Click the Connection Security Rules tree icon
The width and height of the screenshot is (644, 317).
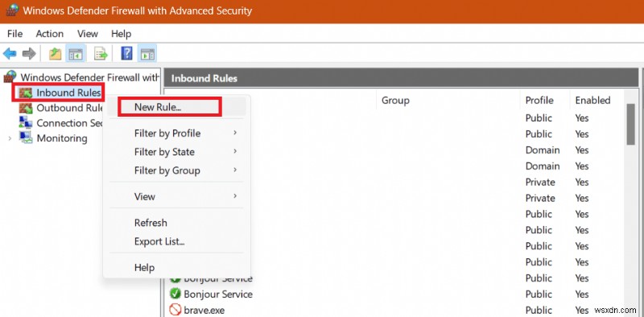[x=26, y=122]
